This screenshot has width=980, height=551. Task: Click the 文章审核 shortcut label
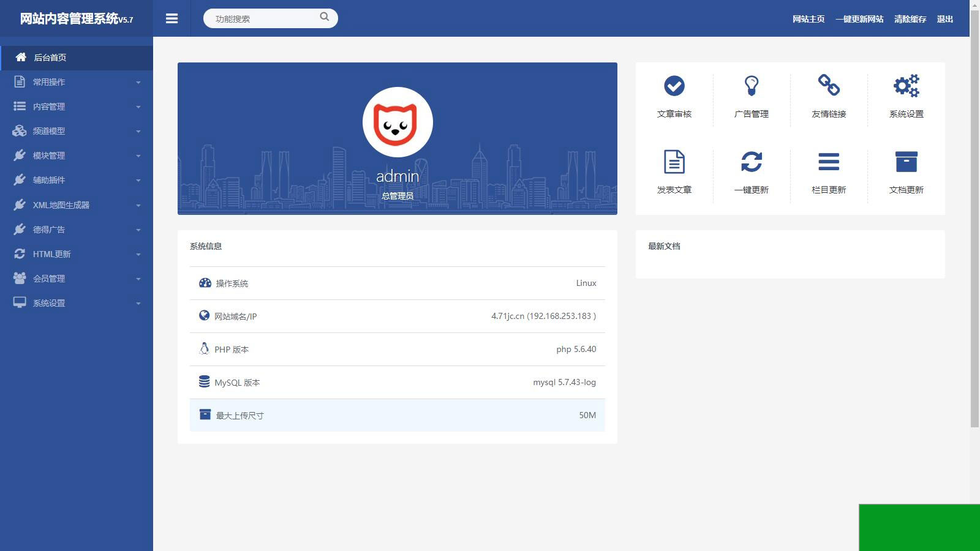pyautogui.click(x=674, y=114)
